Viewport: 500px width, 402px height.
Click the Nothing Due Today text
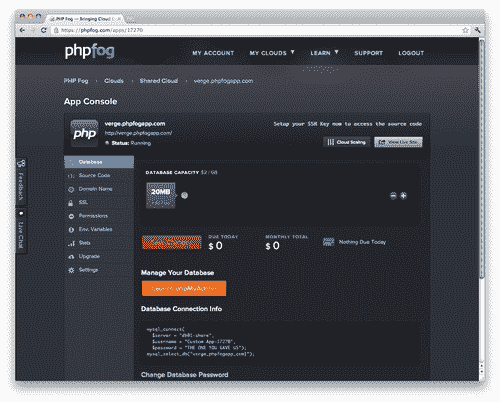(362, 242)
